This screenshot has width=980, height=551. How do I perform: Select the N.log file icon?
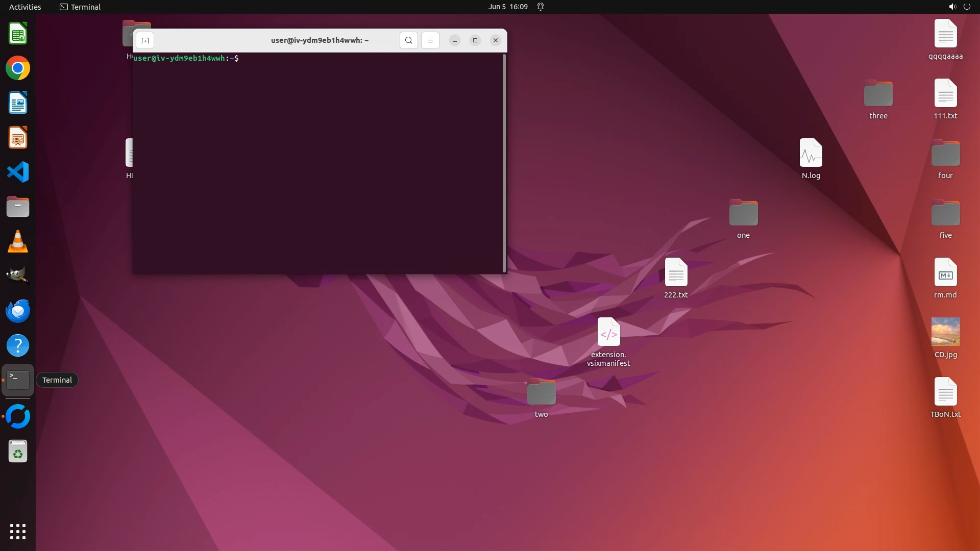811,153
